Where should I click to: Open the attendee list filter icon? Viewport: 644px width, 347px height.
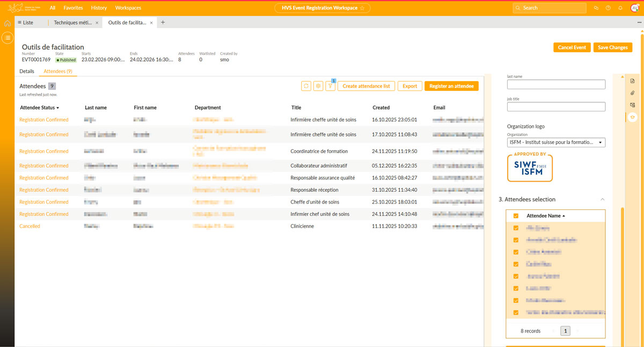click(x=330, y=86)
